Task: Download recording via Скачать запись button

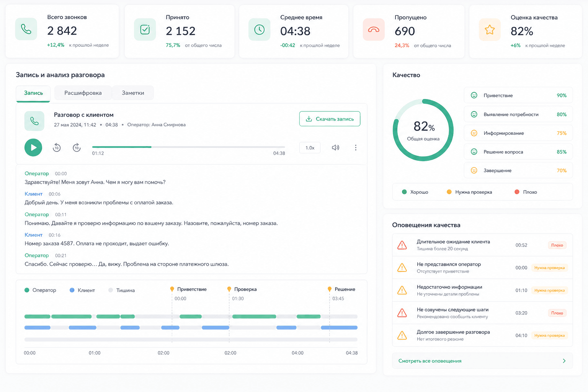Action: [330, 119]
